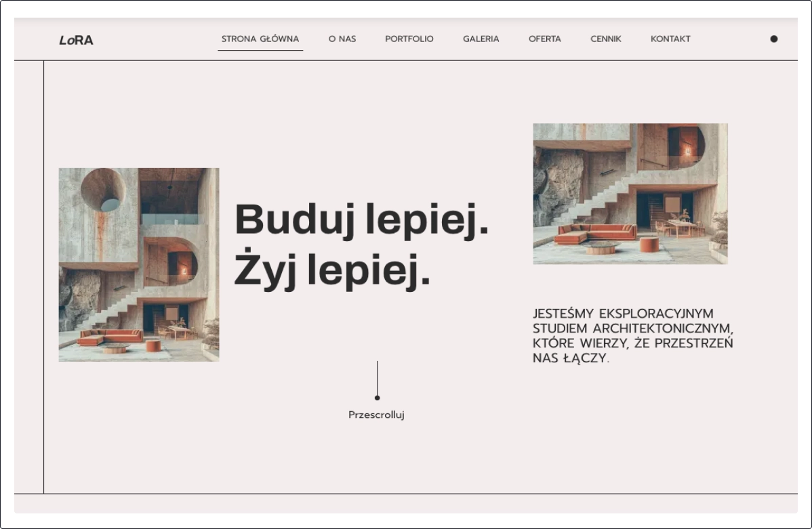Click the KONTAKT link
The height and width of the screenshot is (529, 812).
coord(670,39)
